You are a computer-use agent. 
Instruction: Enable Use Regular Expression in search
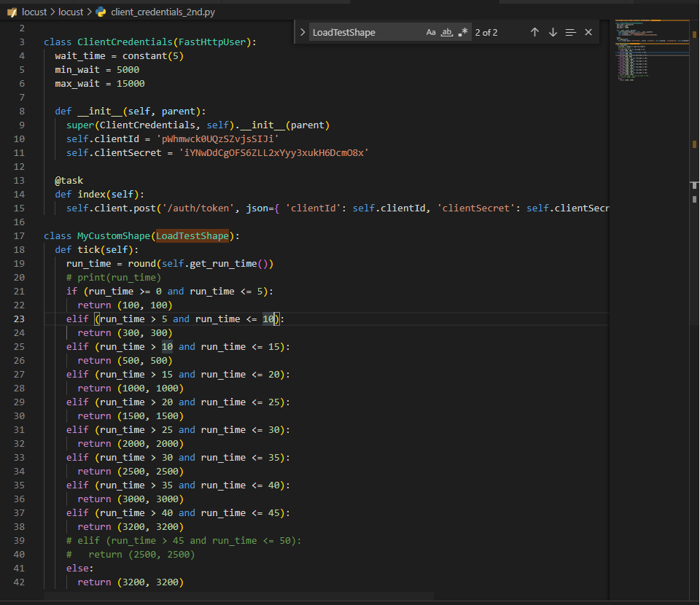click(x=463, y=32)
